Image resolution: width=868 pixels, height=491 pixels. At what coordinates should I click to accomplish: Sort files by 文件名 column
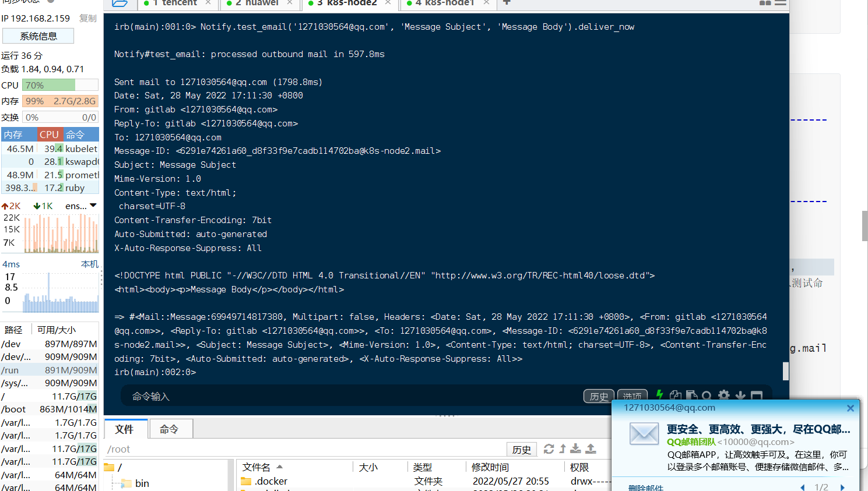coord(294,467)
